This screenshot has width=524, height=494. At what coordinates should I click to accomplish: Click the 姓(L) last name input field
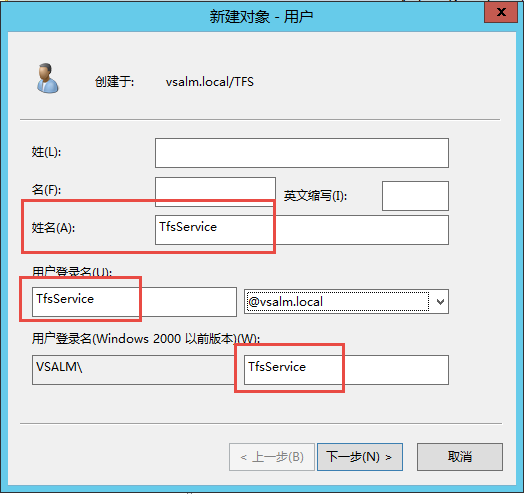(301, 153)
